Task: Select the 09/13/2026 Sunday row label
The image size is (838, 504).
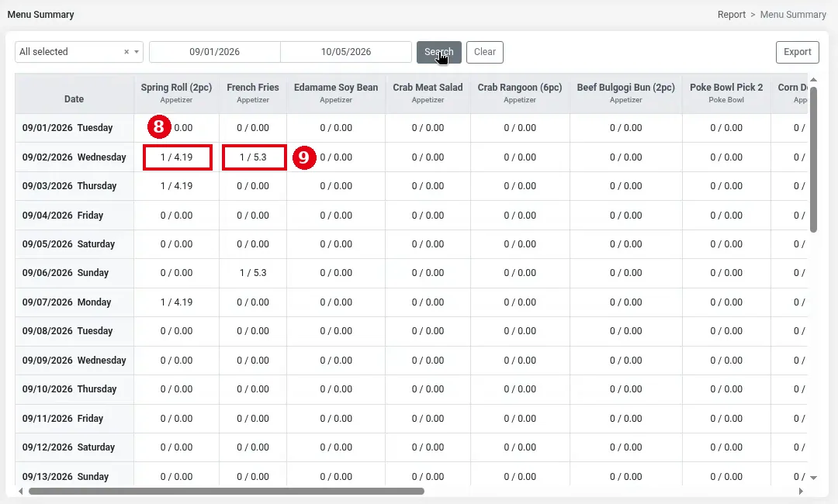Action: (x=65, y=476)
